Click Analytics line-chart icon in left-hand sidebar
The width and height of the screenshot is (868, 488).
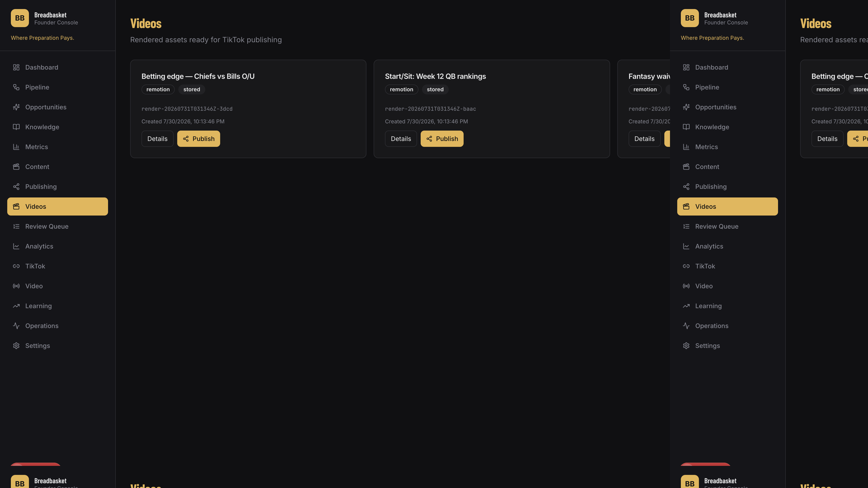16,246
